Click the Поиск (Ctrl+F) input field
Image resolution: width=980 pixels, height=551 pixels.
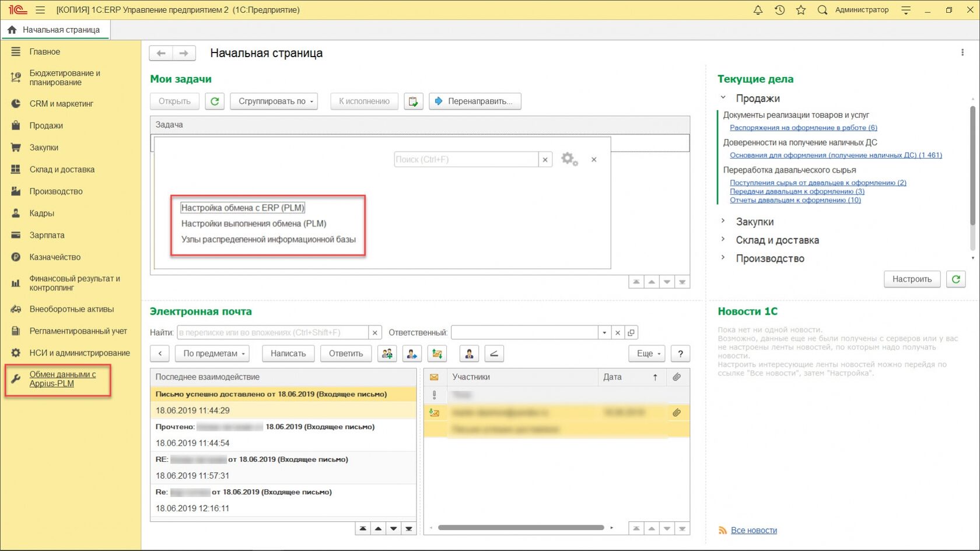coord(466,160)
